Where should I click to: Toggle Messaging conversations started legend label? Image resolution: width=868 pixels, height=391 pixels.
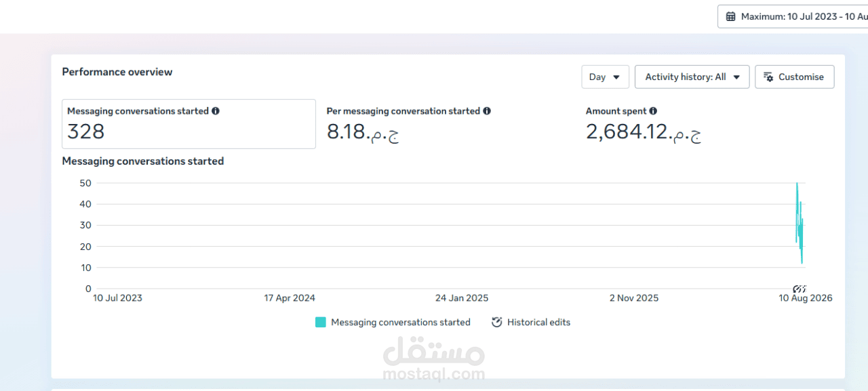coord(400,322)
